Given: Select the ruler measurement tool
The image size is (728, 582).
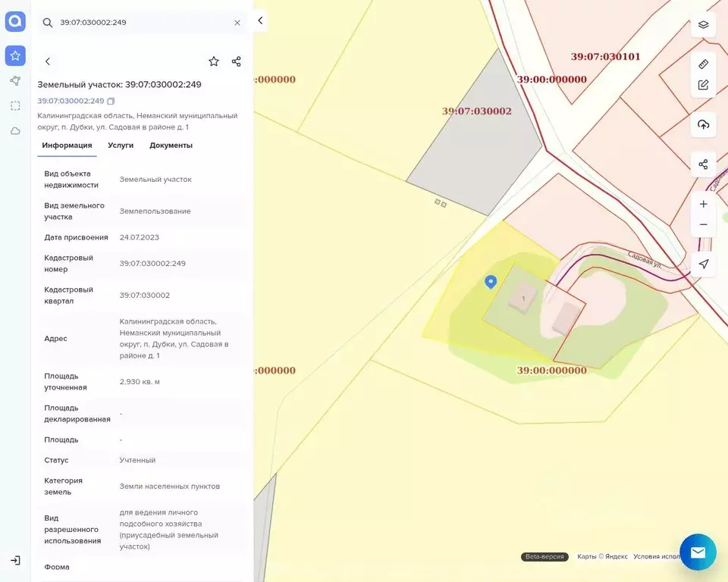Looking at the screenshot, I should pos(704,64).
